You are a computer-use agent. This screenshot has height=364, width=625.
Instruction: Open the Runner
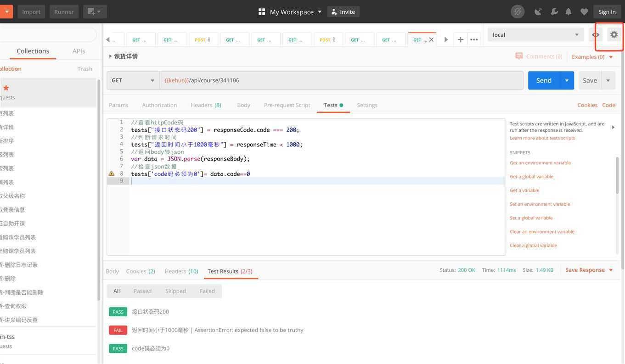(x=64, y=11)
